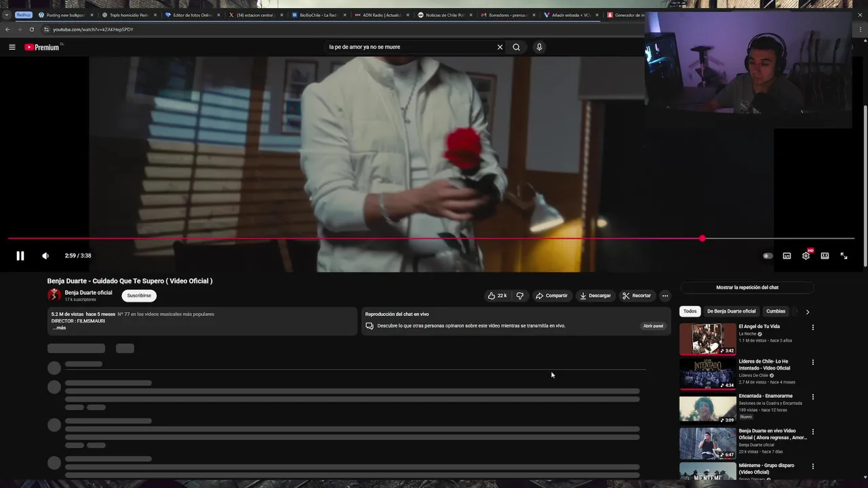Image resolution: width=868 pixels, height=488 pixels.
Task: Subscribe with the Suscribirse button
Action: point(139,296)
